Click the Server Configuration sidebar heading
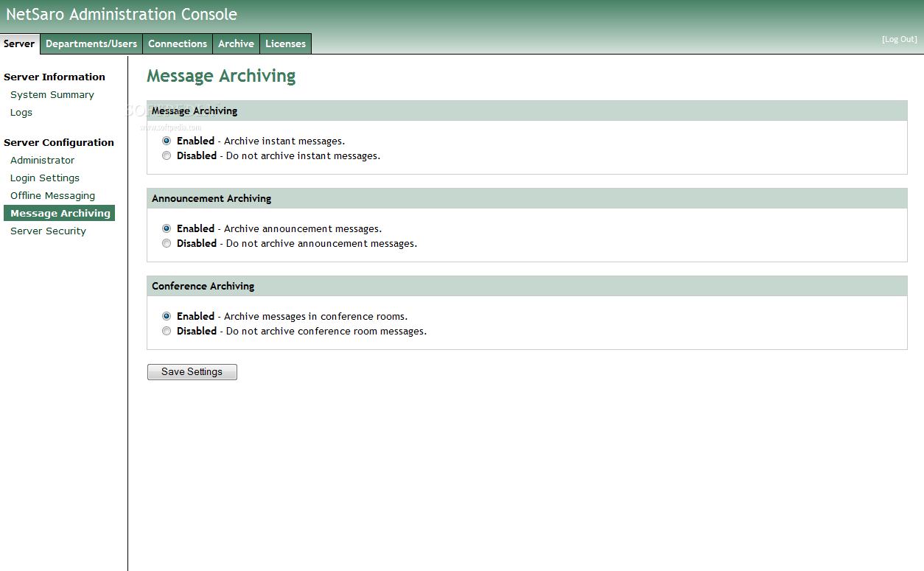This screenshot has width=924, height=571. 59,142
